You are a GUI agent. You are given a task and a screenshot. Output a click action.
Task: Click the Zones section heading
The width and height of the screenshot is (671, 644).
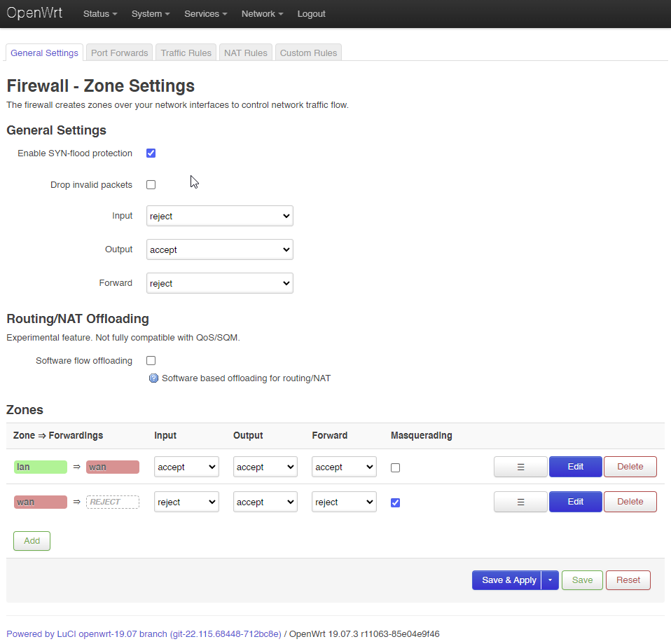(x=25, y=410)
